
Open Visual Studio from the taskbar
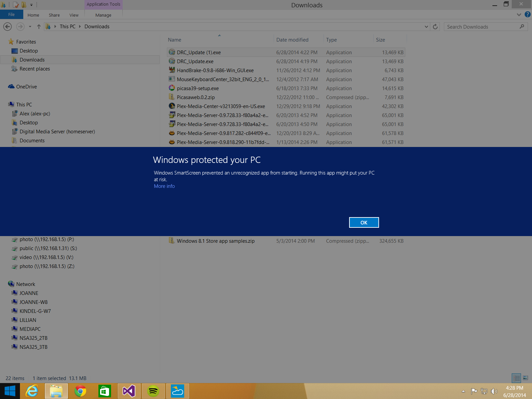[129, 391]
